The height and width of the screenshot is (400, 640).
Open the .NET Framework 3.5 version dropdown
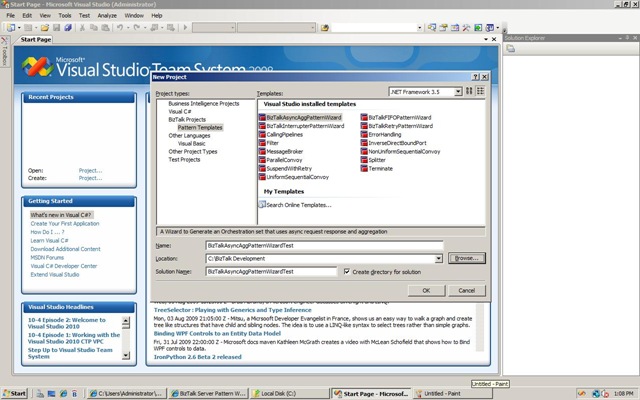458,92
